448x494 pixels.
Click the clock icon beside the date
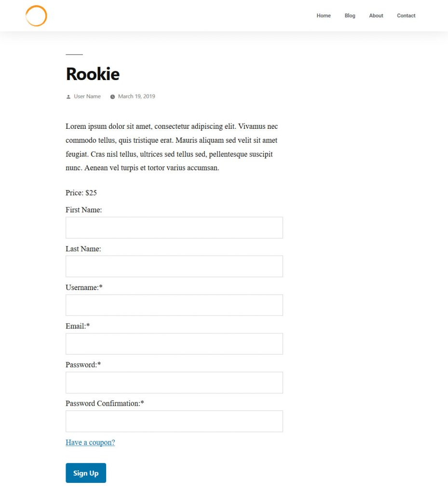click(113, 97)
